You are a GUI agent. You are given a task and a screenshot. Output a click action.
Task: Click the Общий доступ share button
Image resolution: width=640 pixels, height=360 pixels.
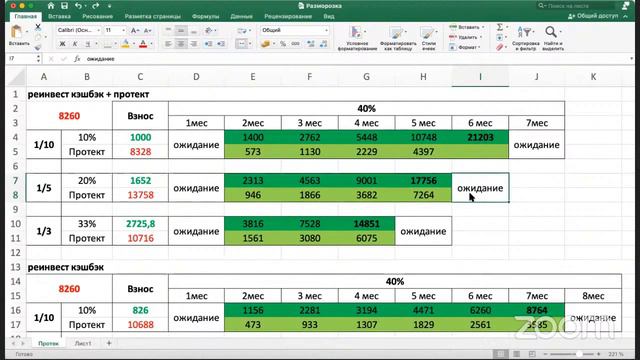pos(593,16)
